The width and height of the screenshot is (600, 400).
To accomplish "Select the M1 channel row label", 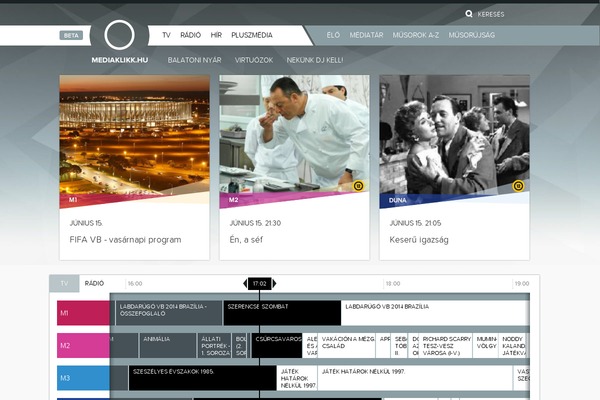I will click(x=83, y=313).
